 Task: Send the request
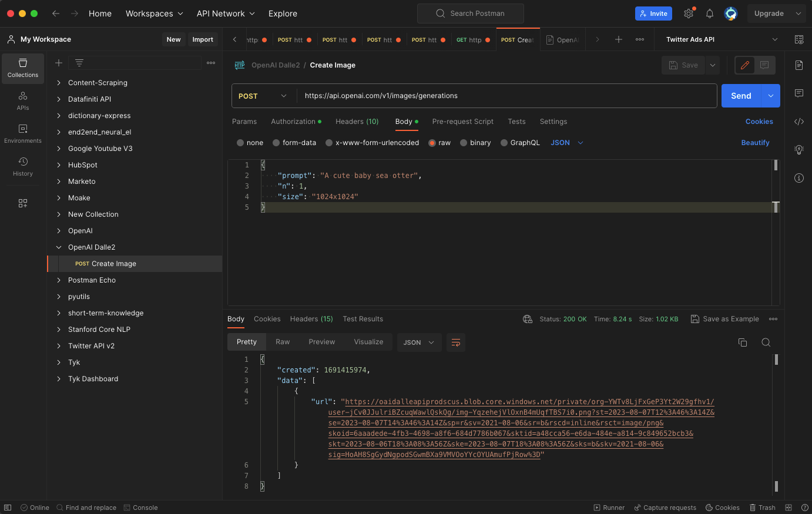click(x=741, y=96)
